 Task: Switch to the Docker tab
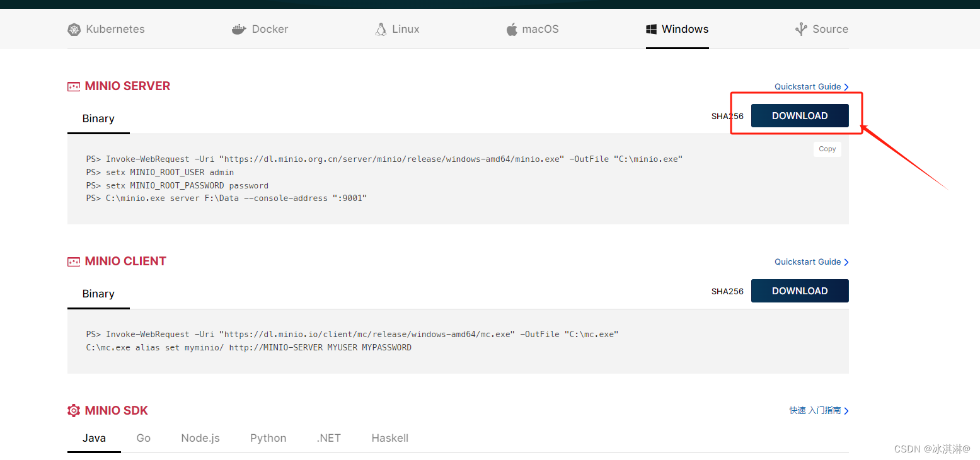point(260,29)
